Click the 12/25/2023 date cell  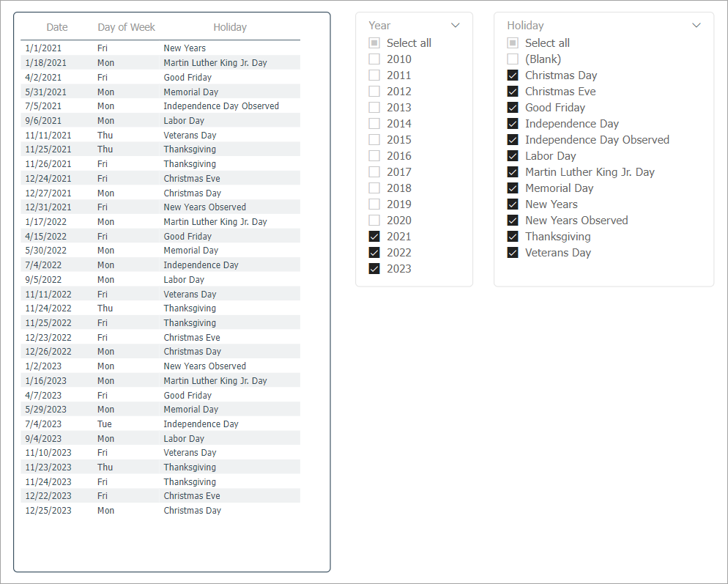coord(48,511)
